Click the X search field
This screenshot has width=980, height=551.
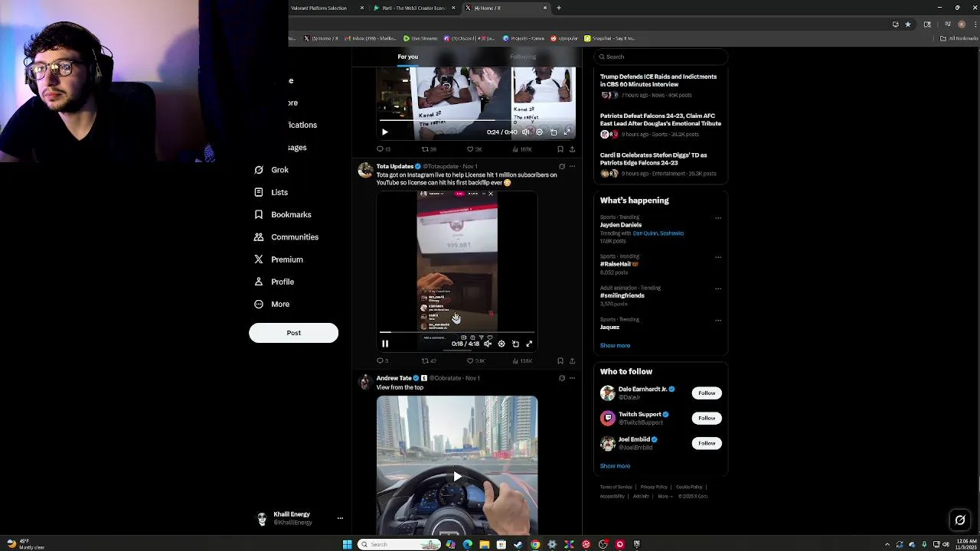point(661,57)
